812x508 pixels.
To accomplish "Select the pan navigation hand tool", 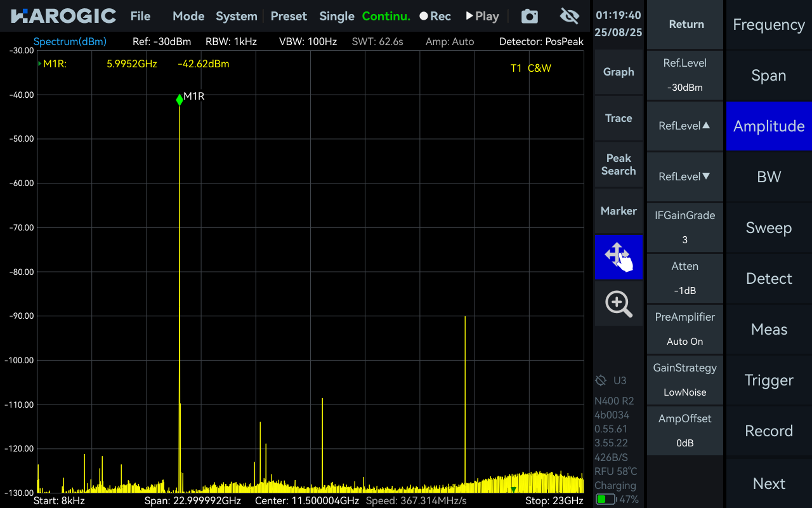I will pyautogui.click(x=619, y=257).
